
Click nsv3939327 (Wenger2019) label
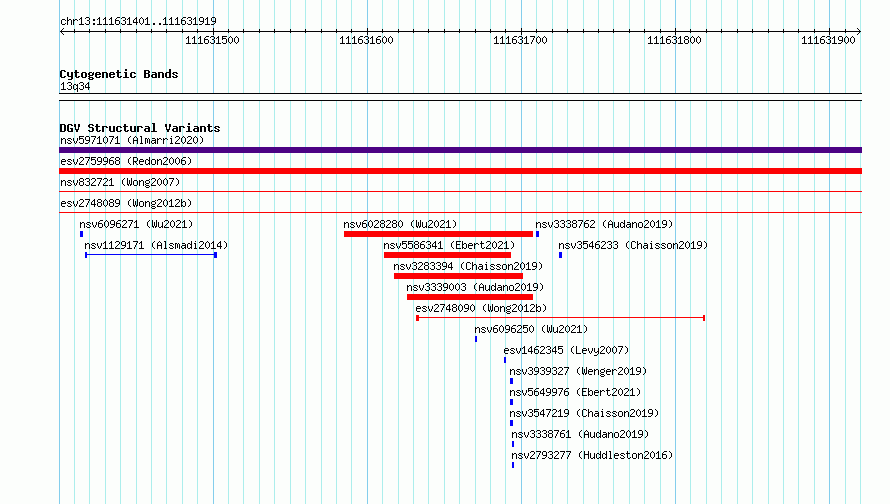point(578,371)
